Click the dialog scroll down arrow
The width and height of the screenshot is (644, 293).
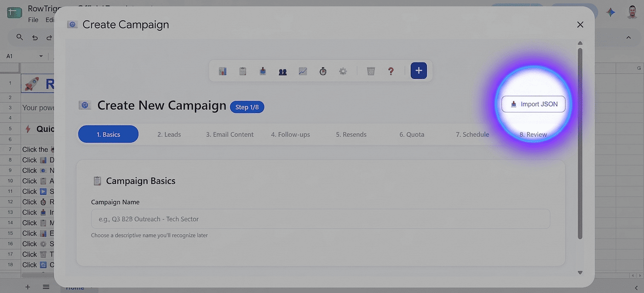(x=580, y=272)
